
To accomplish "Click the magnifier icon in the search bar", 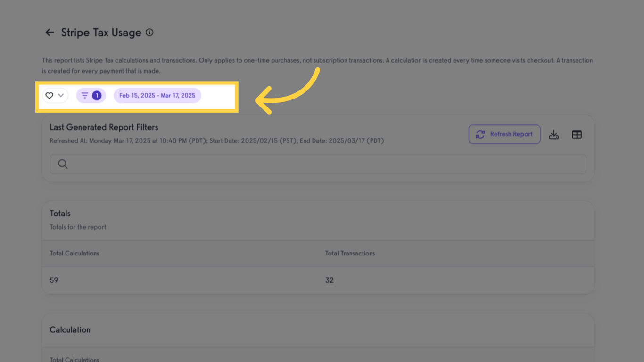I will (x=63, y=164).
